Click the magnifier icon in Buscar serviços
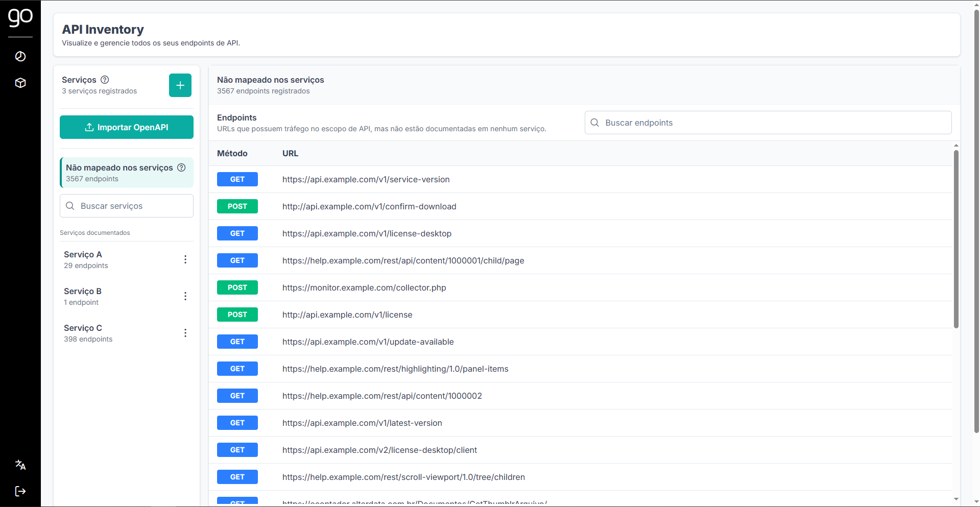This screenshot has height=507, width=980. point(70,206)
